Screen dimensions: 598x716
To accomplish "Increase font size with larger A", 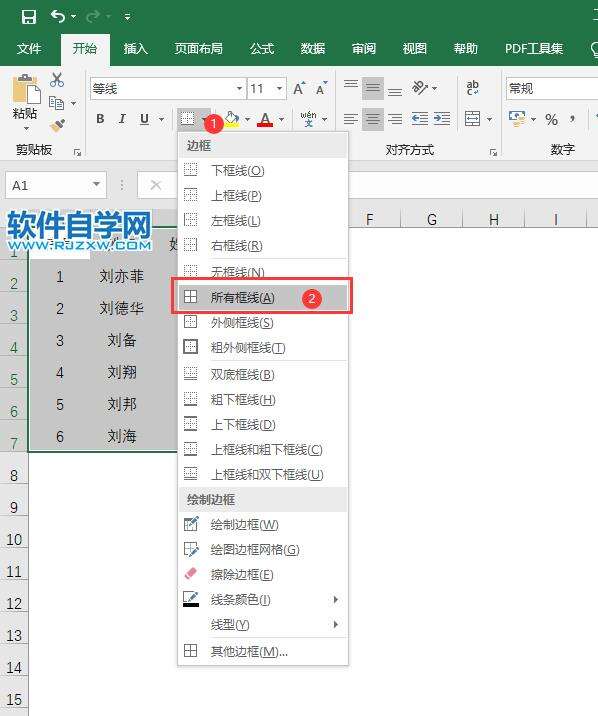I will pos(299,89).
